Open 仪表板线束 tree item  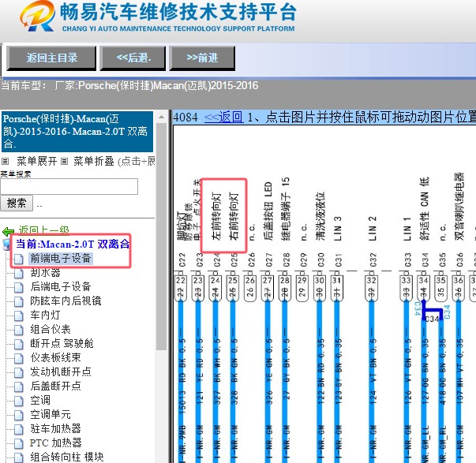coord(55,357)
